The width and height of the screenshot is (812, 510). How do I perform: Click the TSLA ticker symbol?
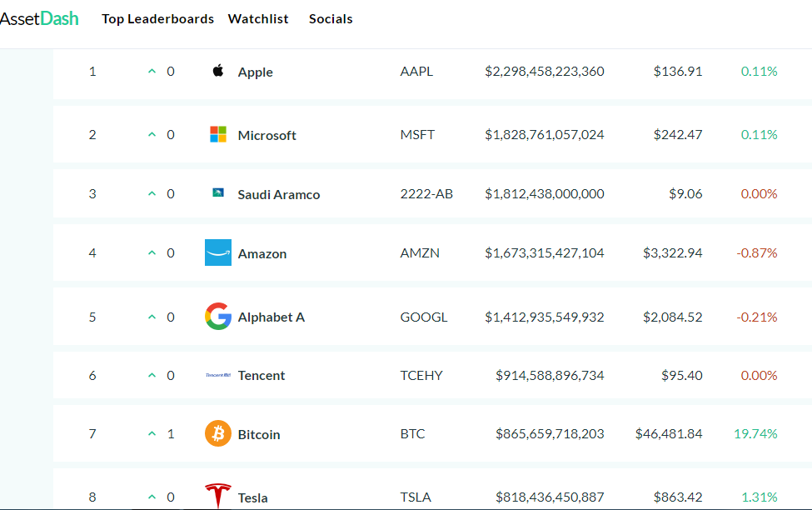(416, 497)
